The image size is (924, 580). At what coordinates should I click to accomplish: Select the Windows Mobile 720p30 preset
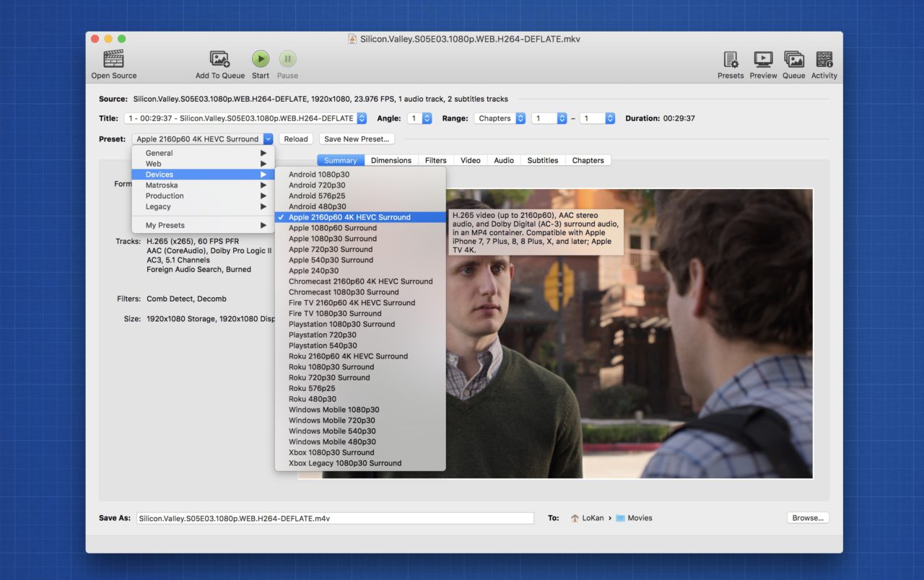(360, 420)
